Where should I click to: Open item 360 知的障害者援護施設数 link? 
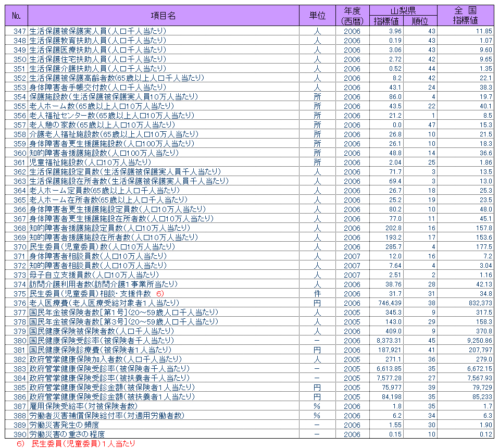(x=104, y=153)
